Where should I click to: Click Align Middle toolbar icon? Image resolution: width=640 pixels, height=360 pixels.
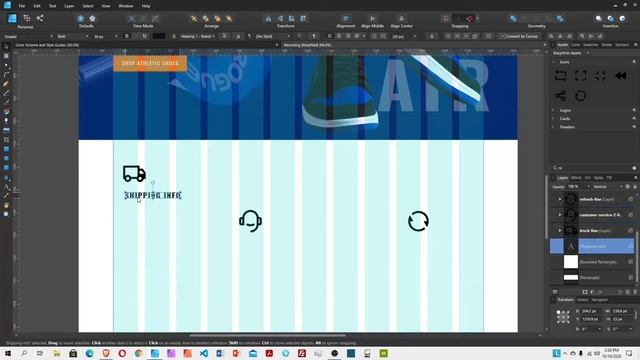372,18
